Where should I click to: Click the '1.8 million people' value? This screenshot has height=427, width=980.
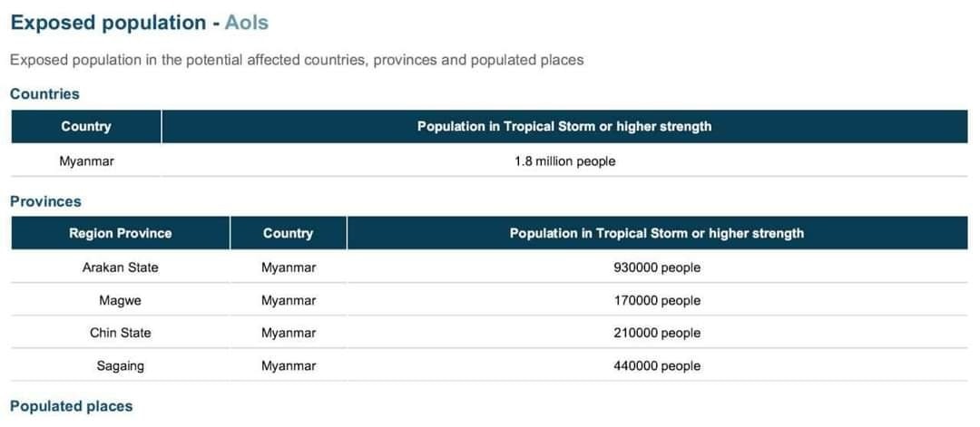tap(565, 161)
